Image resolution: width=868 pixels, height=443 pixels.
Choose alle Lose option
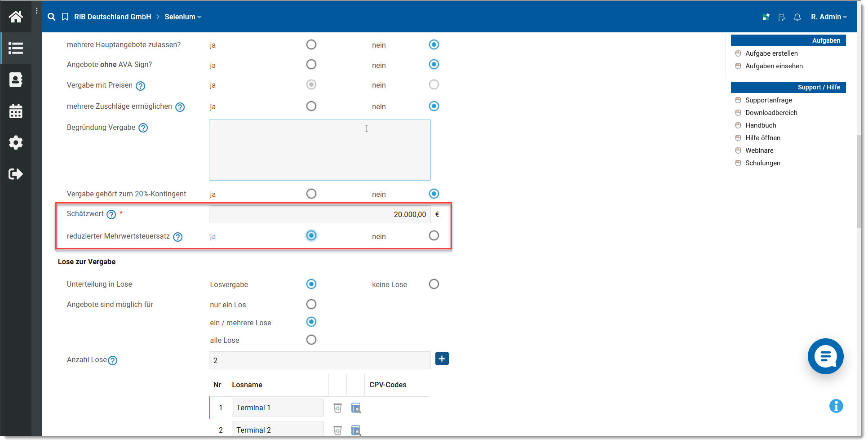click(x=311, y=340)
